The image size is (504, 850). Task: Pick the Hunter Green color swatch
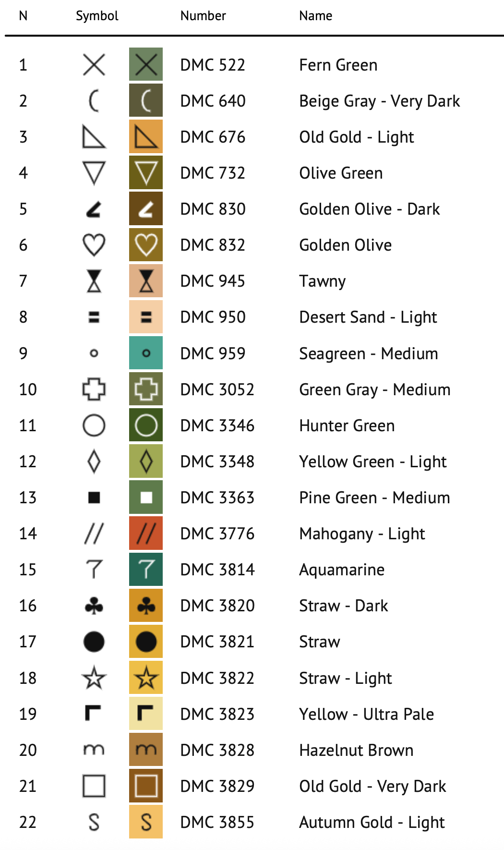tap(146, 425)
